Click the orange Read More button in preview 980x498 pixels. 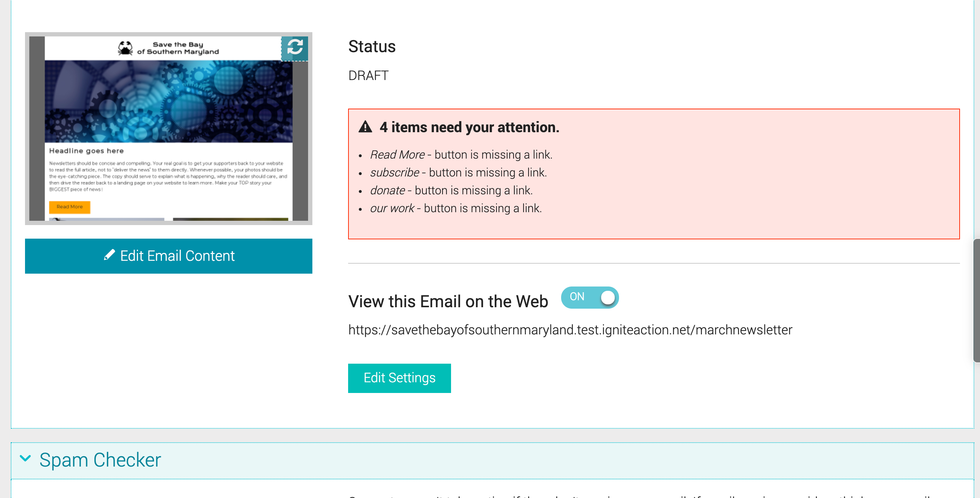point(70,207)
